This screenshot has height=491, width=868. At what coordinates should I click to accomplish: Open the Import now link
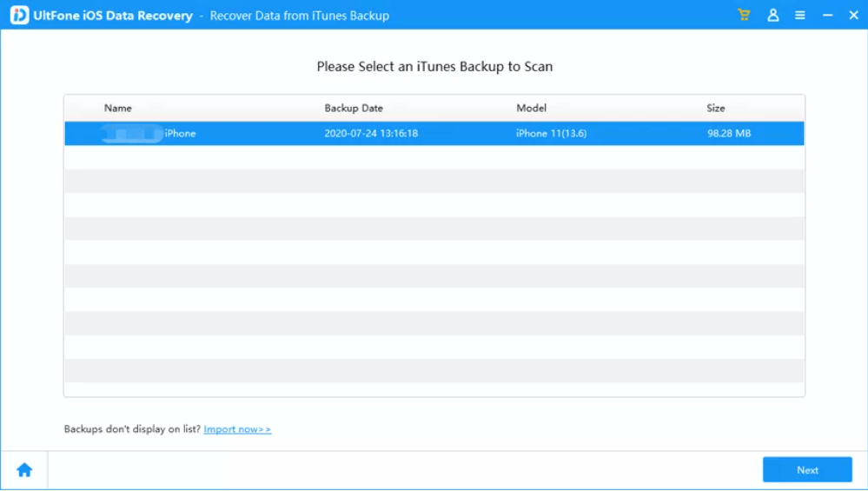[x=237, y=429]
